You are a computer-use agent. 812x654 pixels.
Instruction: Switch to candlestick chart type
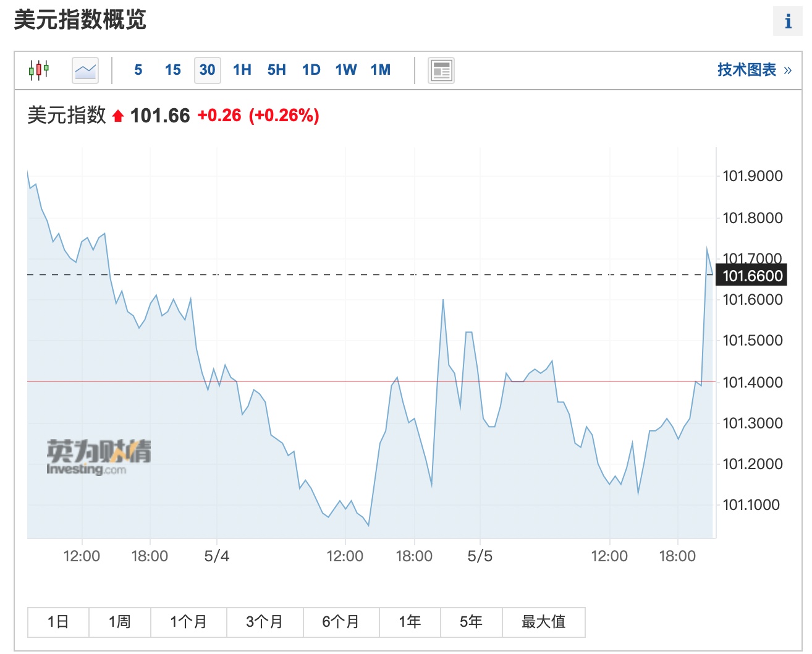click(x=38, y=70)
